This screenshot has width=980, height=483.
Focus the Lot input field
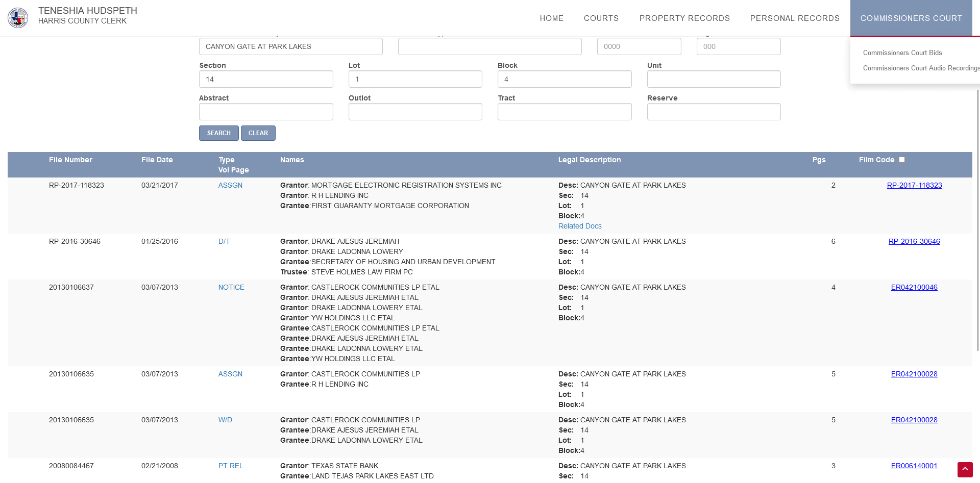[x=415, y=79]
